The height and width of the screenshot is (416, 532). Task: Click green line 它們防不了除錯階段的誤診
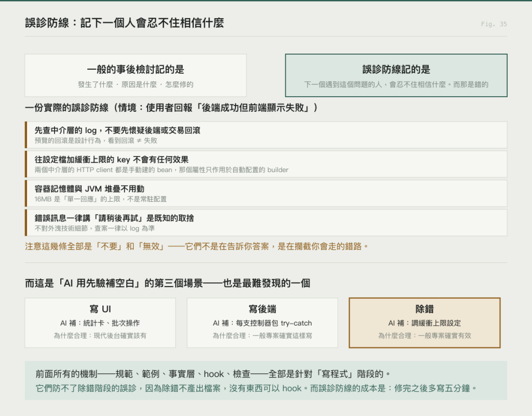point(256,388)
